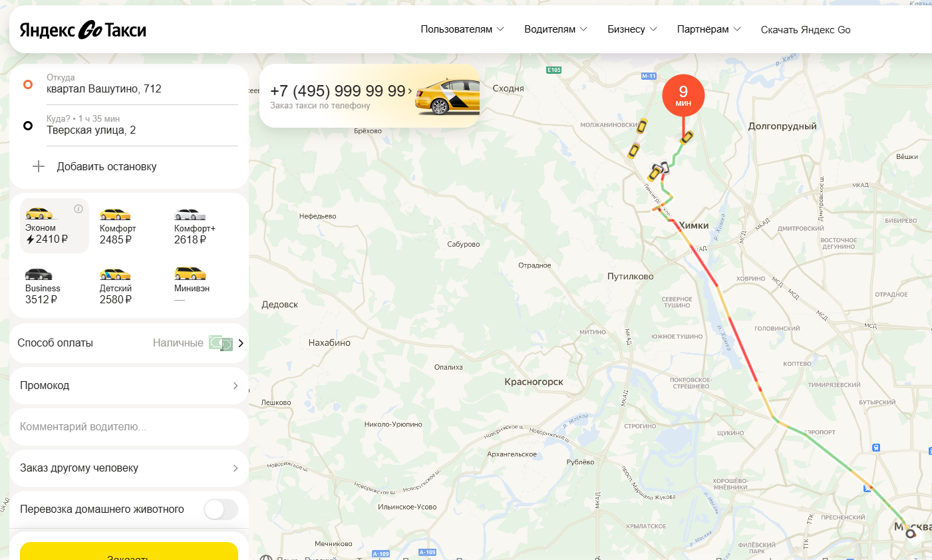The width and height of the screenshot is (932, 560).
Task: Focus the Комментарий водителю field
Action: pos(129,427)
